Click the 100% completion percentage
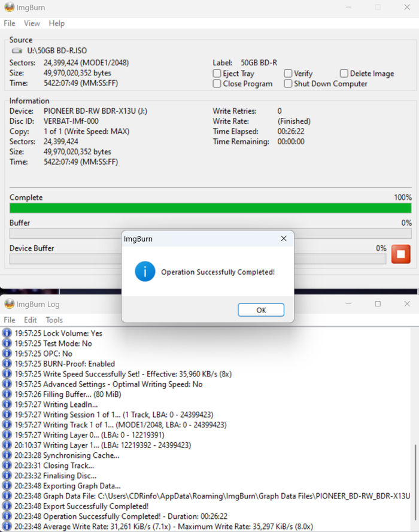Viewport: 419px width, 532px height. pos(403,197)
